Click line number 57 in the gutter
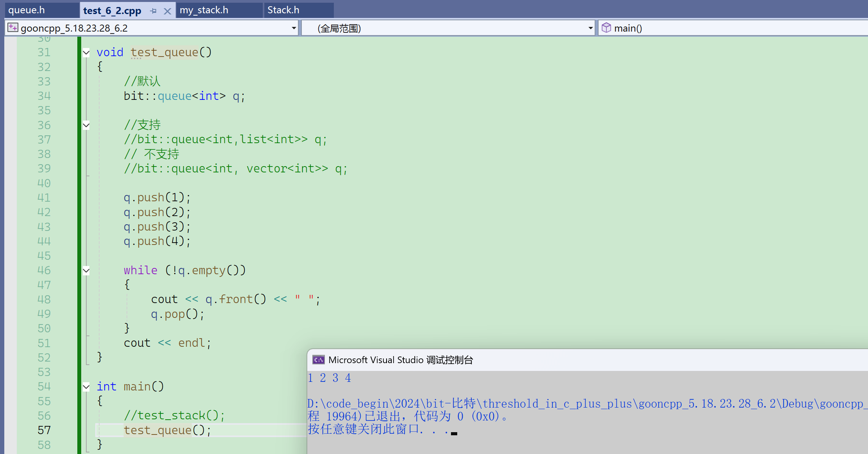Viewport: 868px width, 454px height. pyautogui.click(x=44, y=430)
